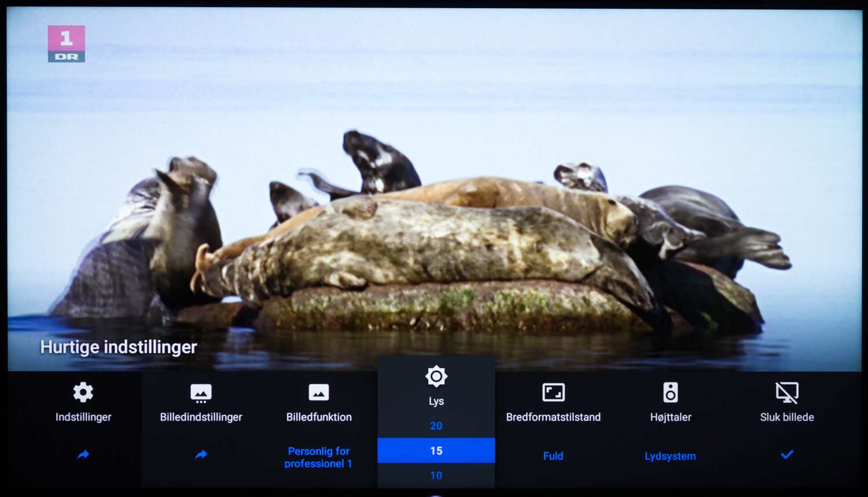Image resolution: width=868 pixels, height=497 pixels.
Task: Click the arrow under Indstillinger
Action: pyautogui.click(x=83, y=455)
